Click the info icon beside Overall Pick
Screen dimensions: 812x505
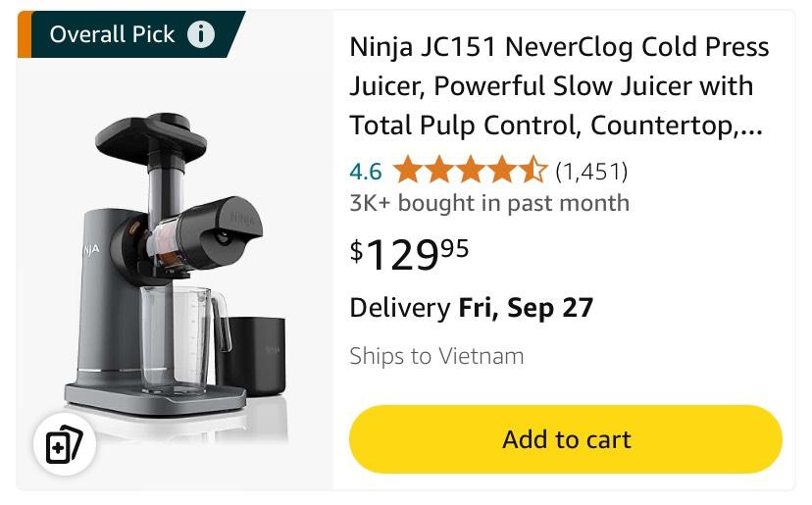tap(200, 35)
